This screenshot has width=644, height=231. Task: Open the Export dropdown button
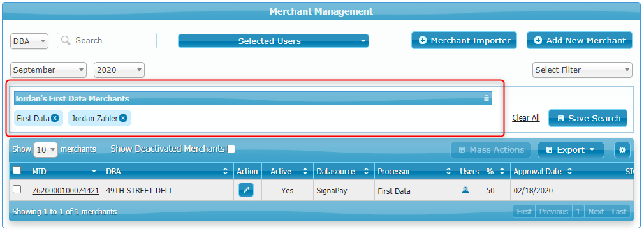click(x=571, y=150)
